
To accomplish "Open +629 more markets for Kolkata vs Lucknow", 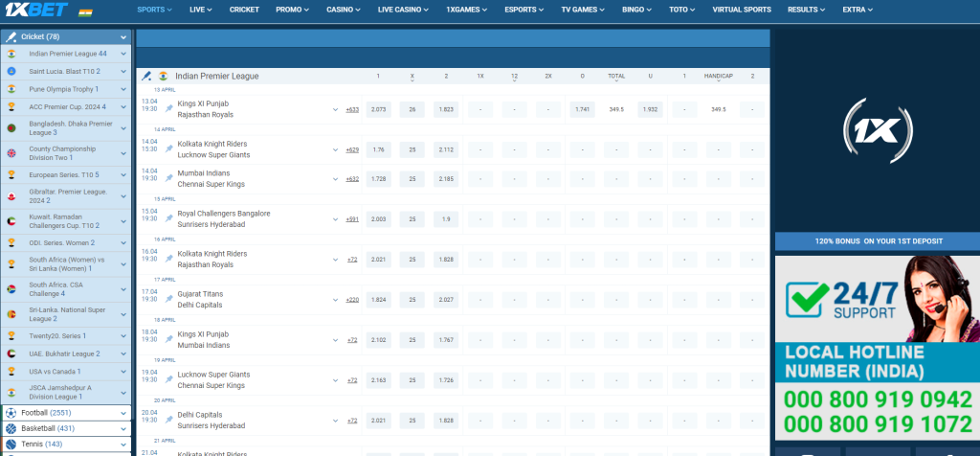I will [x=352, y=149].
